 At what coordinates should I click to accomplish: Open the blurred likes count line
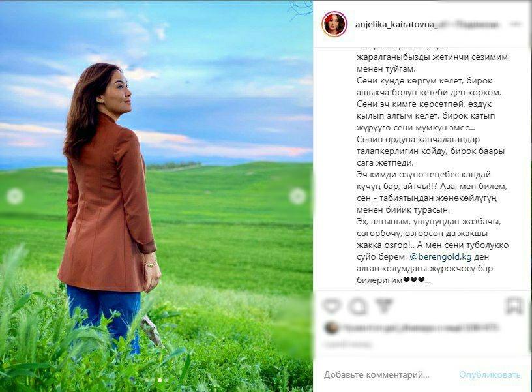[x=421, y=327]
